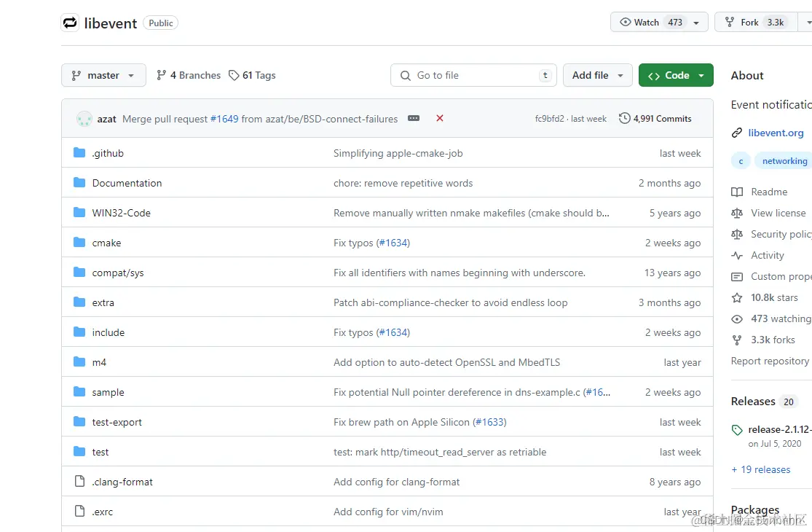
Task: Open the Documentation folder icon
Action: tap(79, 183)
